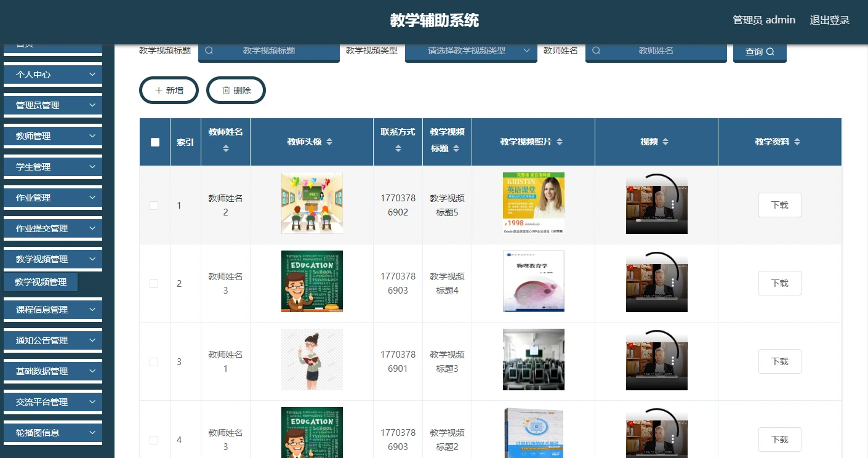Open the 请选择教学视频类型 dropdown
The image size is (868, 458).
coord(471,50)
